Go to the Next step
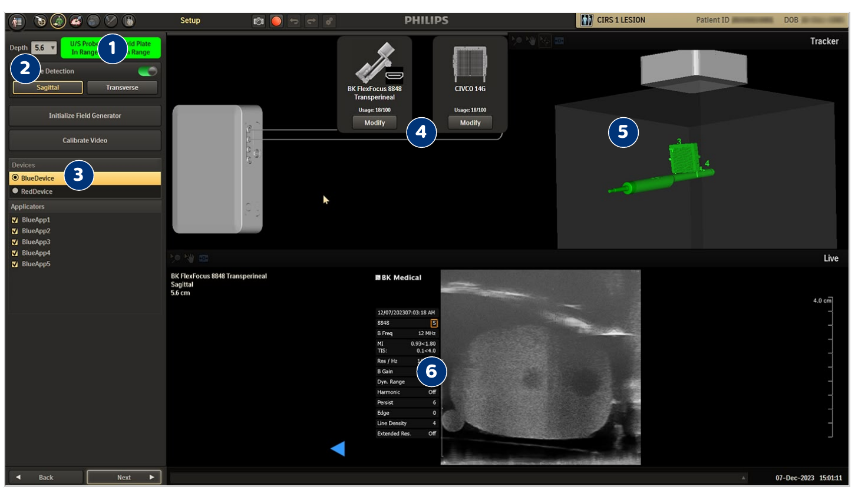The image size is (868, 493). (124, 477)
